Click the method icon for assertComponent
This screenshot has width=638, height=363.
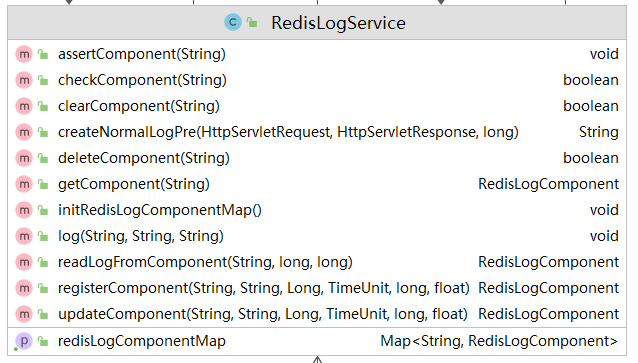coord(24,54)
